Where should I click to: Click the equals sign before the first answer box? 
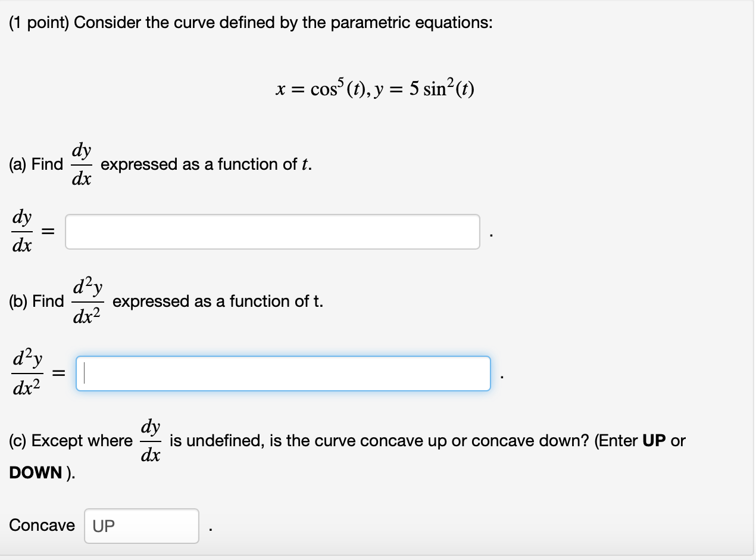point(46,231)
